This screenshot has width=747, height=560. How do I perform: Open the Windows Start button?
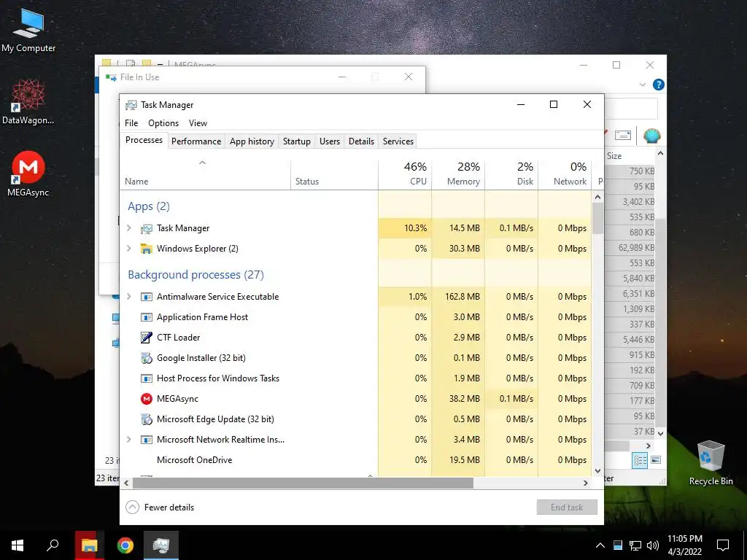[18, 545]
